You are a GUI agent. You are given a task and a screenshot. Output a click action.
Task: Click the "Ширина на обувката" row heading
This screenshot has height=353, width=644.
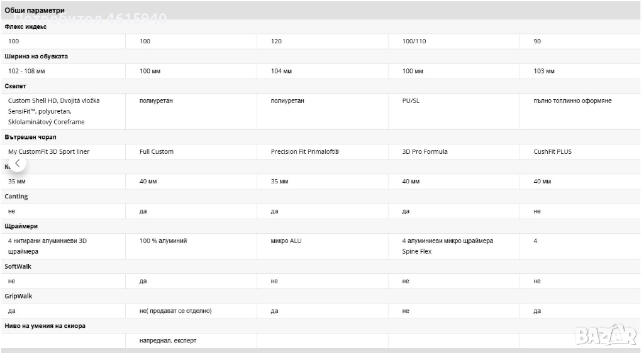(36, 57)
